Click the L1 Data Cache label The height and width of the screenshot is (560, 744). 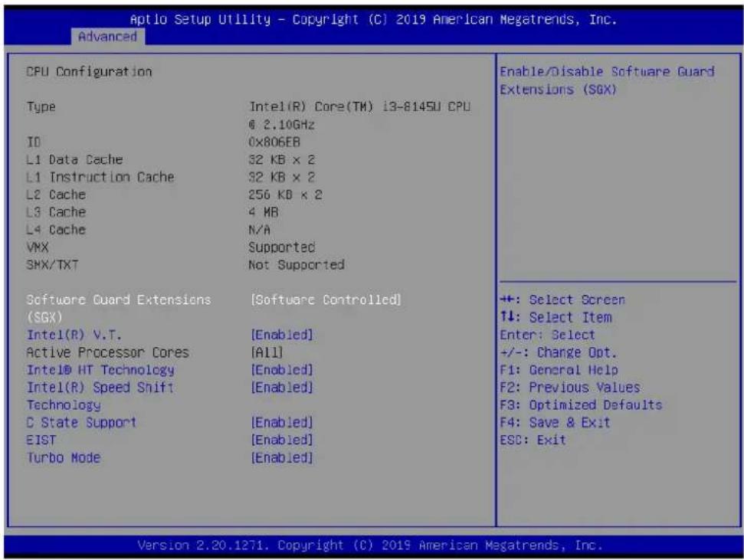click(74, 159)
